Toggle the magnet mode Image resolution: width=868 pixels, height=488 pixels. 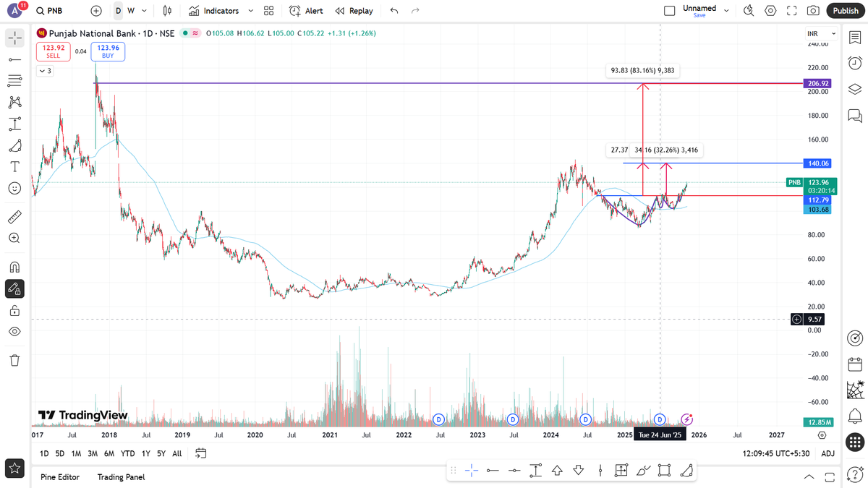pyautogui.click(x=14, y=267)
